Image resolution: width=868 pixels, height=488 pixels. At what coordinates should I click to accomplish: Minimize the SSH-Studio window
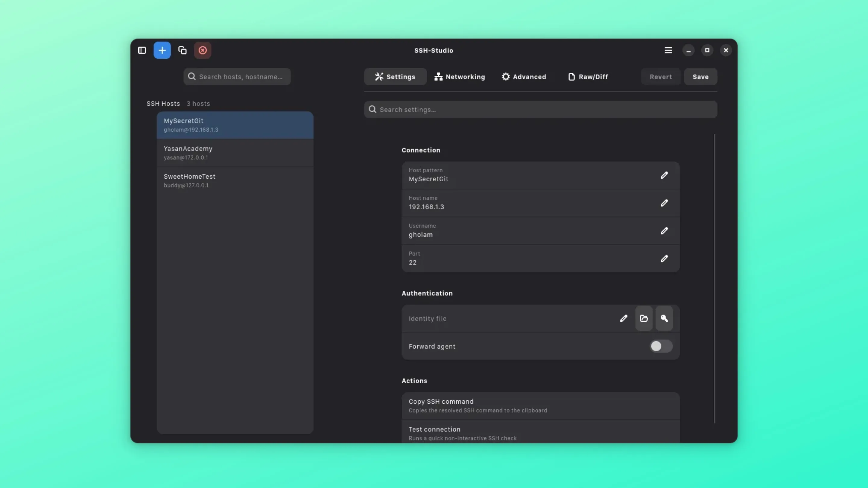coord(688,50)
